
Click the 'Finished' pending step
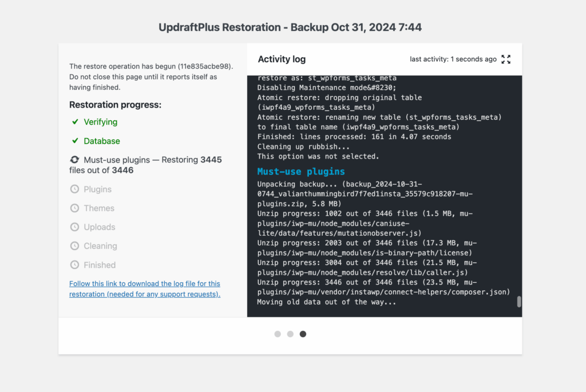coord(100,265)
